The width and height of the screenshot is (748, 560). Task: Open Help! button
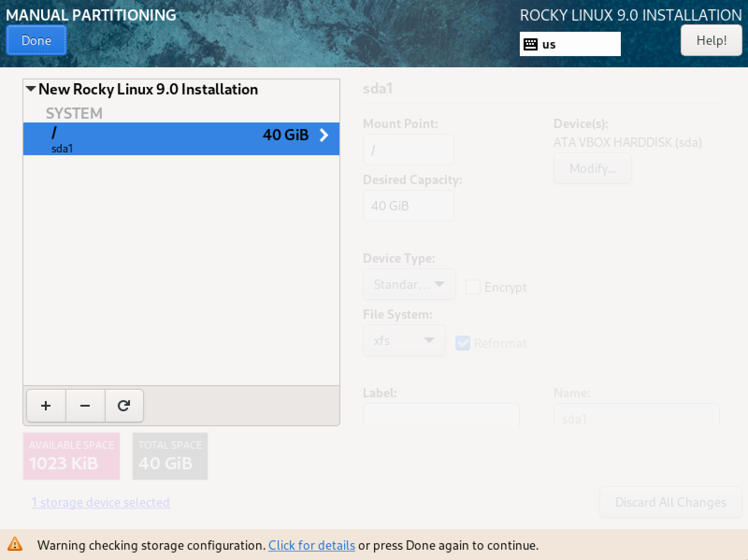click(711, 40)
